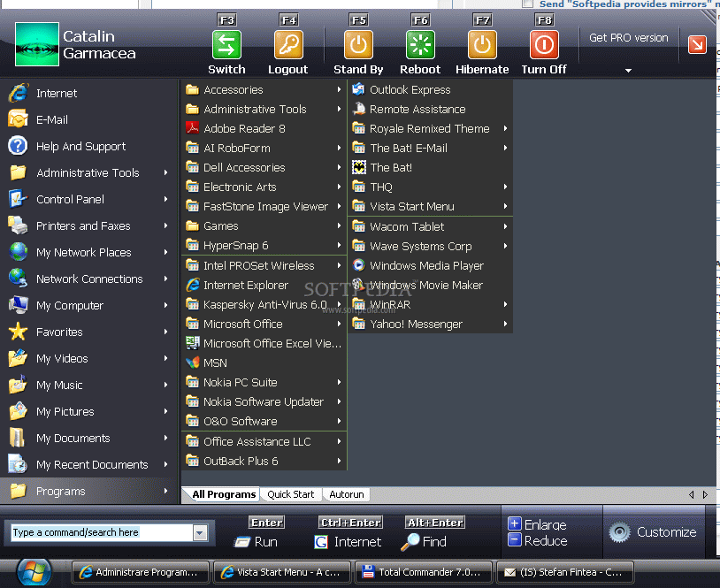Click the Stand By power icon

click(358, 45)
